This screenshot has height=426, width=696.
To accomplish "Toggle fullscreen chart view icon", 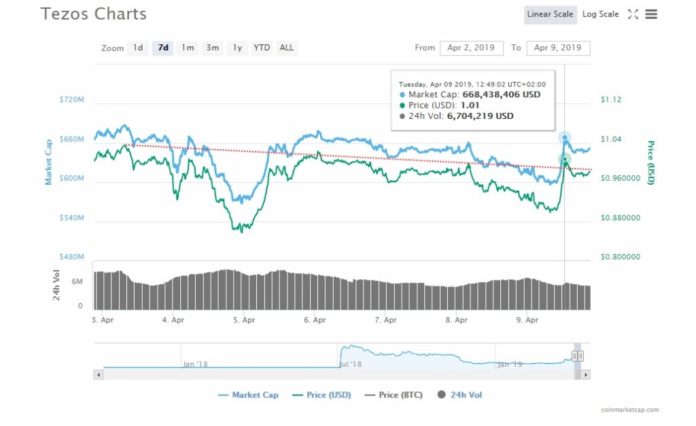I will point(633,14).
